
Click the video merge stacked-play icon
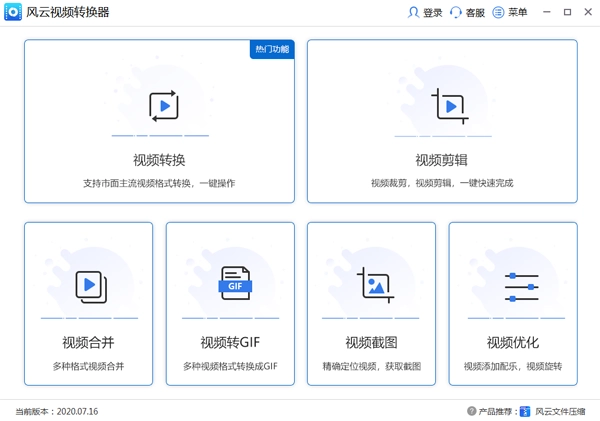[89, 287]
